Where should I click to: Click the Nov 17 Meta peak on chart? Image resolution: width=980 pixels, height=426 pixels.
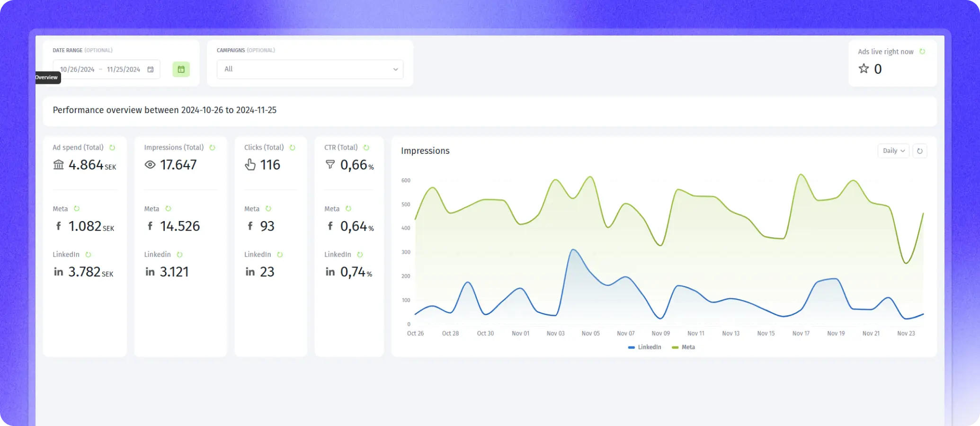pyautogui.click(x=801, y=175)
